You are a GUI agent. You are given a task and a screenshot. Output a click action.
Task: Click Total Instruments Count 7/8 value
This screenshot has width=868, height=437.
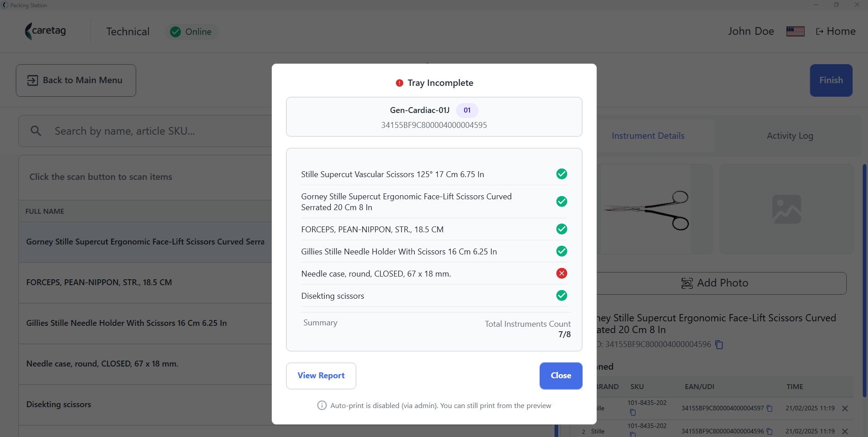click(564, 334)
